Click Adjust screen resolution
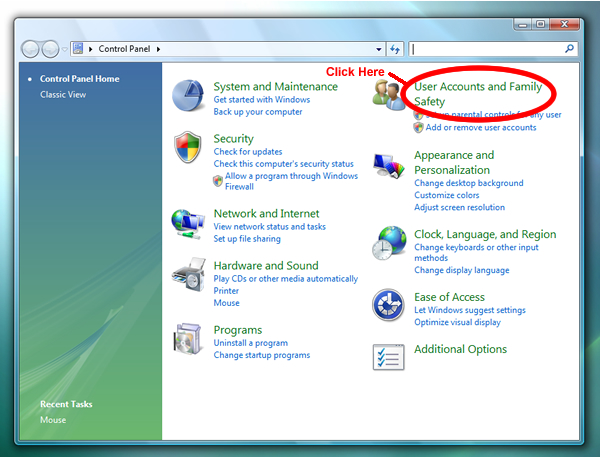Viewport: 600px width, 457px height. click(459, 207)
